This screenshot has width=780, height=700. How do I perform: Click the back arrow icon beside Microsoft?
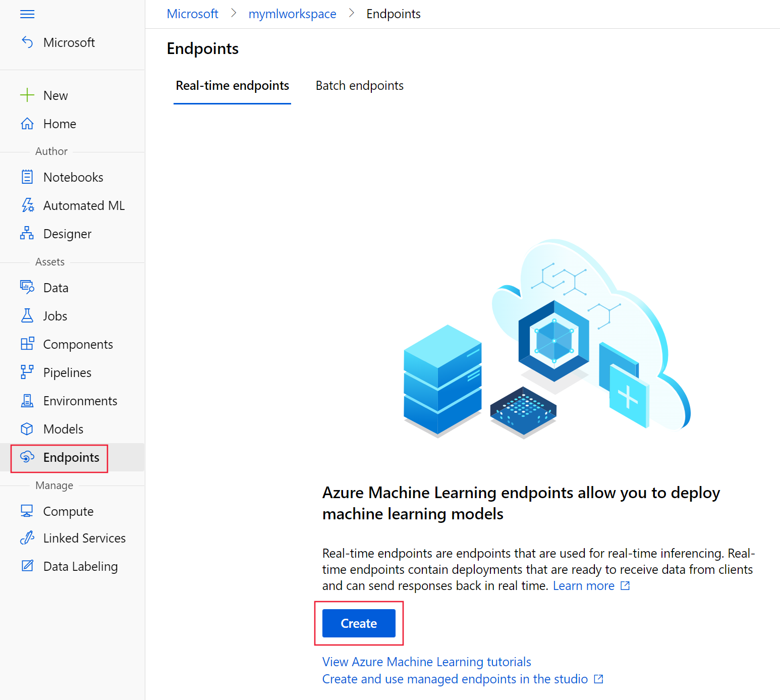[x=27, y=42]
